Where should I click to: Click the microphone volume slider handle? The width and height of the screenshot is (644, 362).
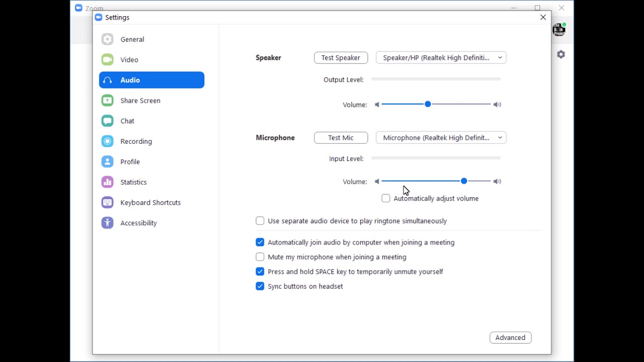tap(464, 181)
